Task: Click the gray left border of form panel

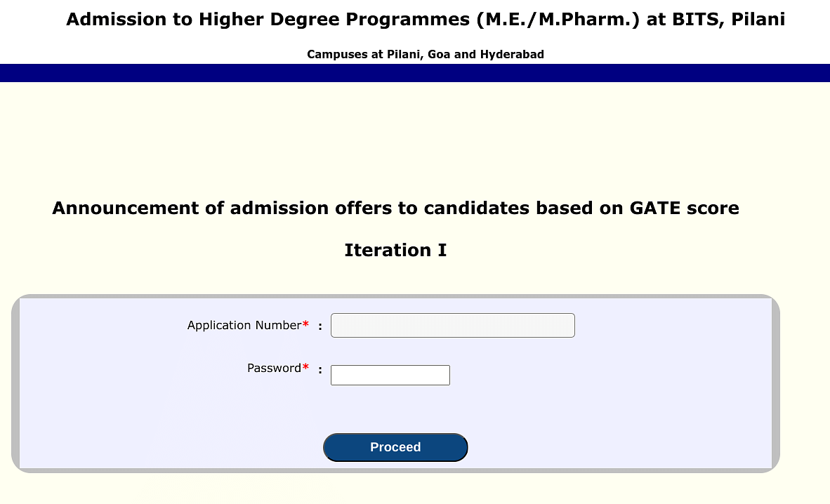Action: [15, 383]
